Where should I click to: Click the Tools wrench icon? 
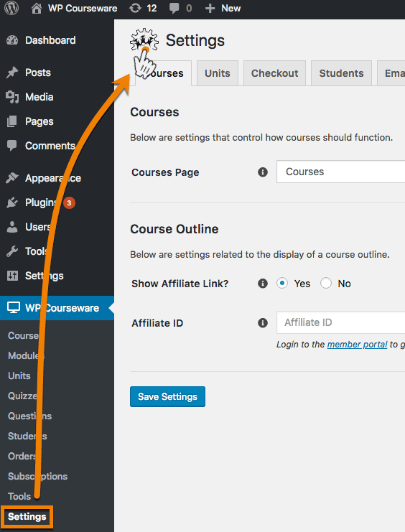tap(12, 251)
